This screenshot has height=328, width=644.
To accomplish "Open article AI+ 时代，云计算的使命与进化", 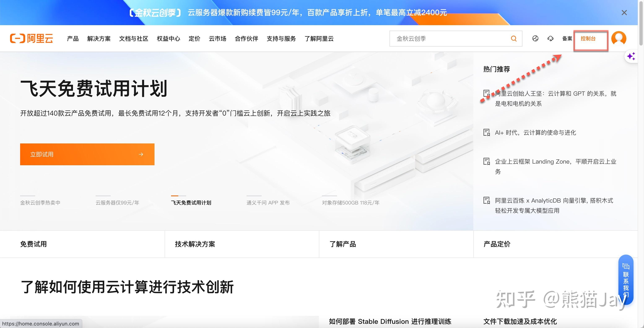I will (535, 132).
